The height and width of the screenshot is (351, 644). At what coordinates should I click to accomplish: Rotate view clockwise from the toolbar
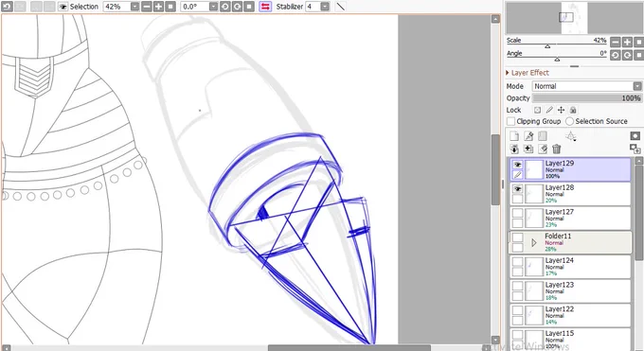[237, 7]
